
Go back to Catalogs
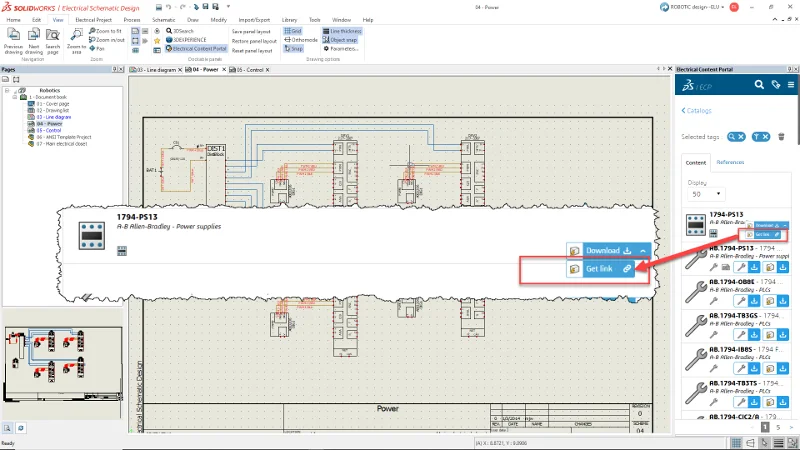click(x=697, y=110)
